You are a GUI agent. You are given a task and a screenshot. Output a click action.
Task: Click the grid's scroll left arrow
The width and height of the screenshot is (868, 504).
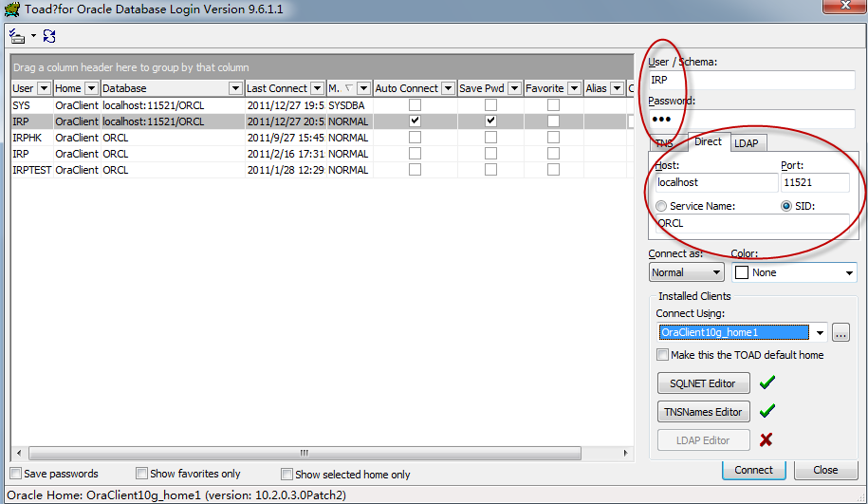click(19, 453)
